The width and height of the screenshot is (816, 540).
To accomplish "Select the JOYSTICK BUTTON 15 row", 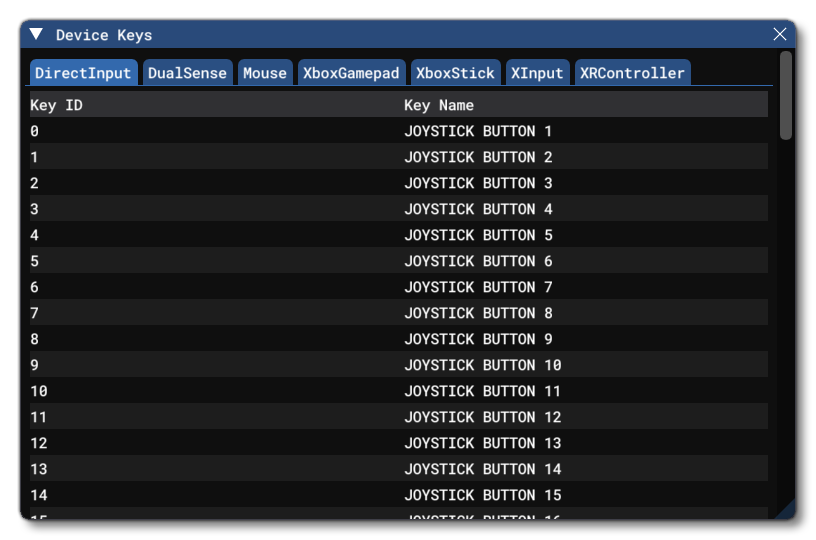I will pos(399,495).
